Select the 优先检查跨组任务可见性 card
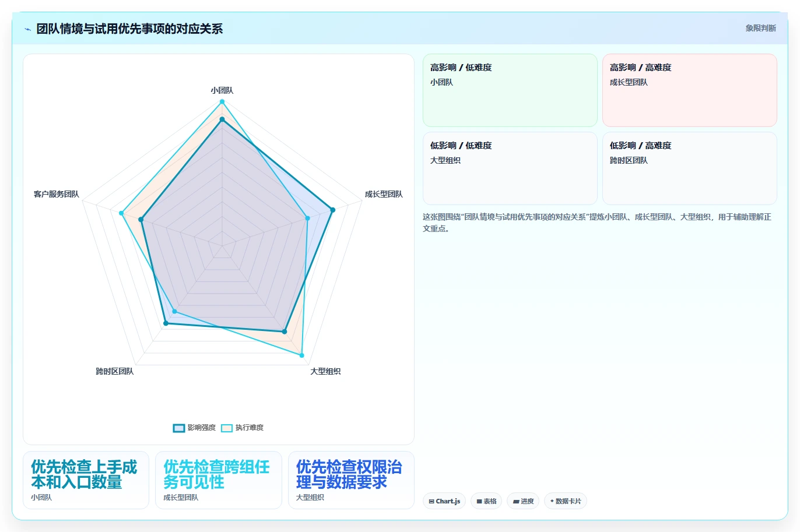The width and height of the screenshot is (800, 532). point(219,480)
